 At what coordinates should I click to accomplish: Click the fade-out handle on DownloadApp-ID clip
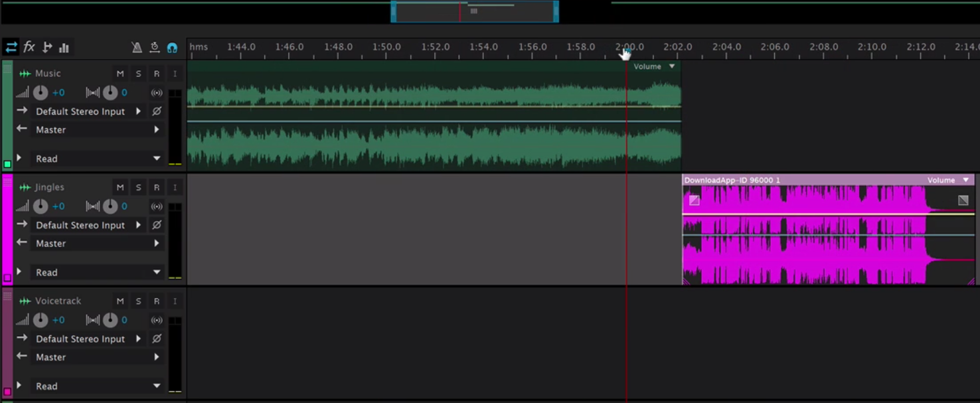(x=963, y=200)
